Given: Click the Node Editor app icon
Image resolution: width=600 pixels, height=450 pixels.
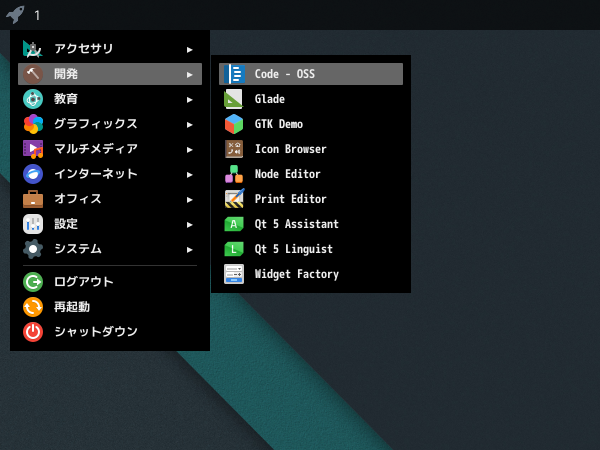Looking at the screenshot, I should [234, 174].
